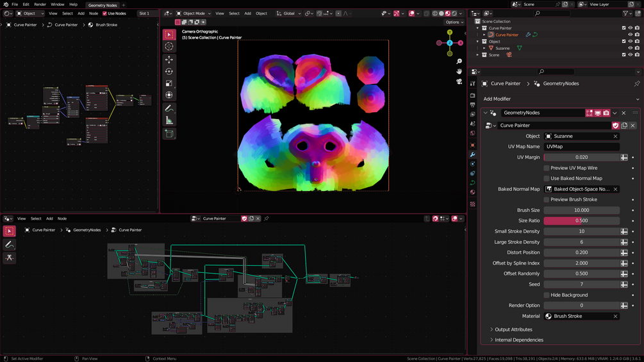Toggle visibility eye for Suzanne object
The width and height of the screenshot is (644, 362).
tap(631, 48)
